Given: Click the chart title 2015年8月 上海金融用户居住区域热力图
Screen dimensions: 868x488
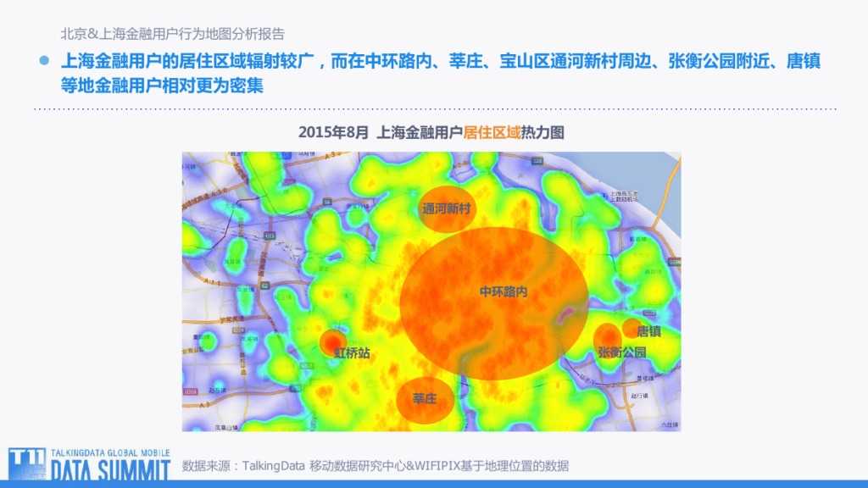Looking at the screenshot, I should [x=431, y=133].
